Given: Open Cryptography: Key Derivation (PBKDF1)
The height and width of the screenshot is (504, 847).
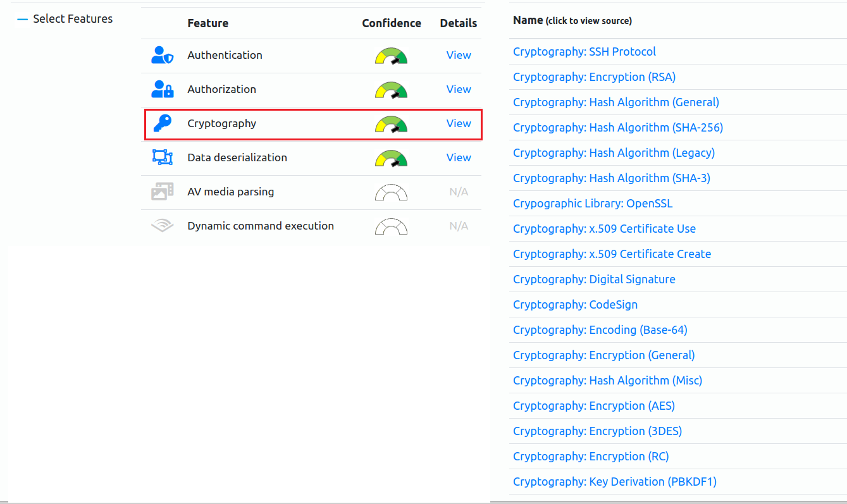Looking at the screenshot, I should click(x=615, y=482).
